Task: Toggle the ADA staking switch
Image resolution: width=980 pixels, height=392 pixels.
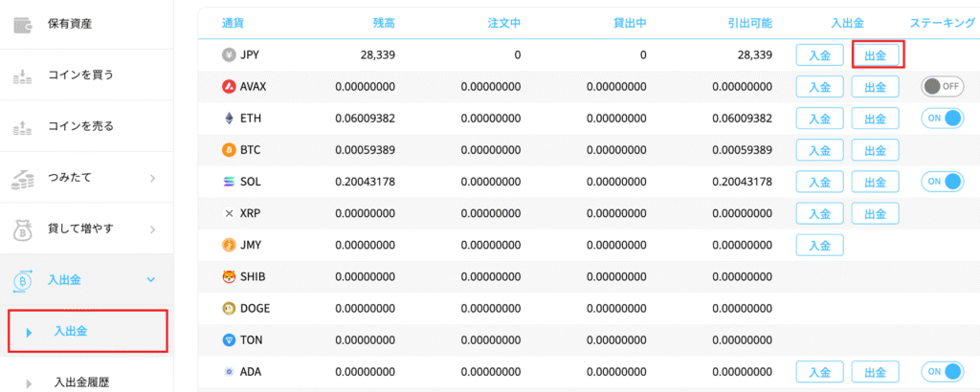Action: coord(942,371)
